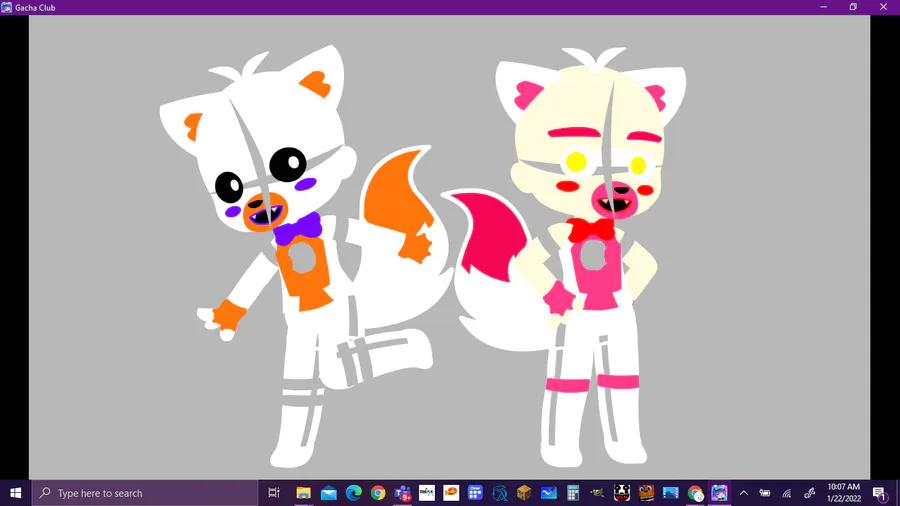This screenshot has height=506, width=900.
Task: Open Task View on the taskbar
Action: pos(274,493)
